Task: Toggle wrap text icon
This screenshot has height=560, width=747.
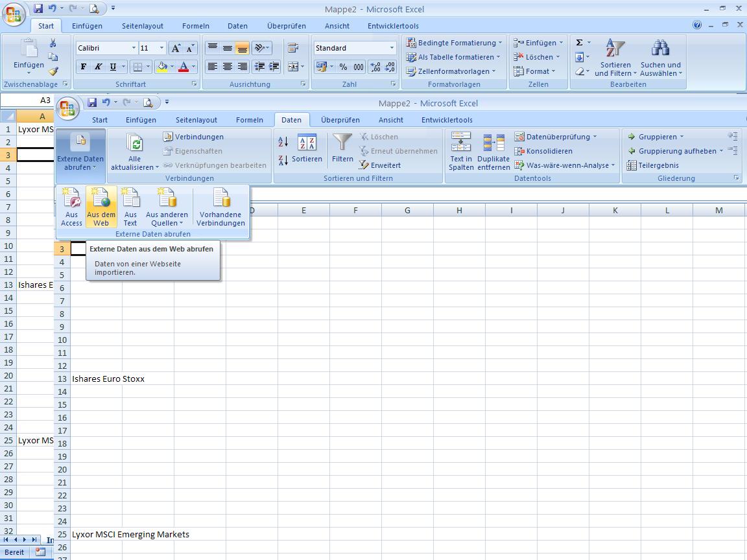Action: [x=293, y=48]
